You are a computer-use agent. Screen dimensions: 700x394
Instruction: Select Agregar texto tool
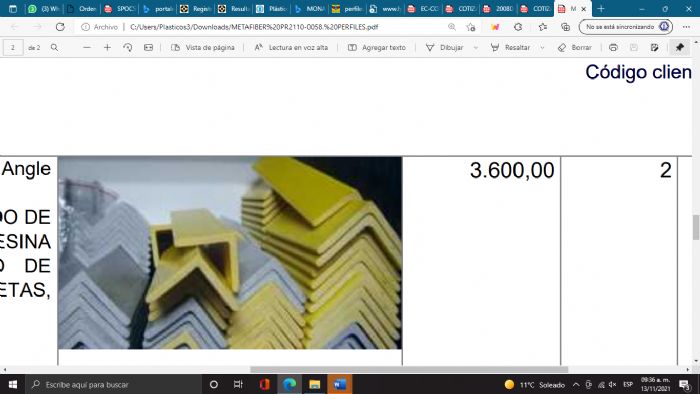pyautogui.click(x=377, y=47)
